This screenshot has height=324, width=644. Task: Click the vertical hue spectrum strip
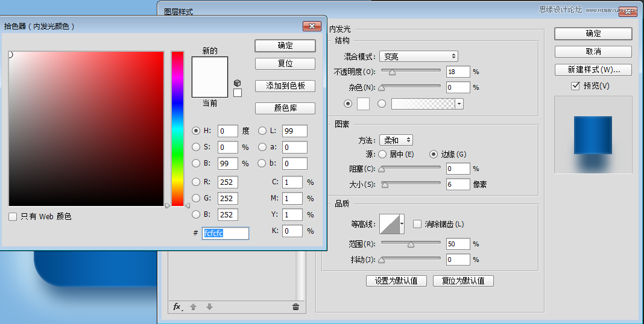(177, 129)
